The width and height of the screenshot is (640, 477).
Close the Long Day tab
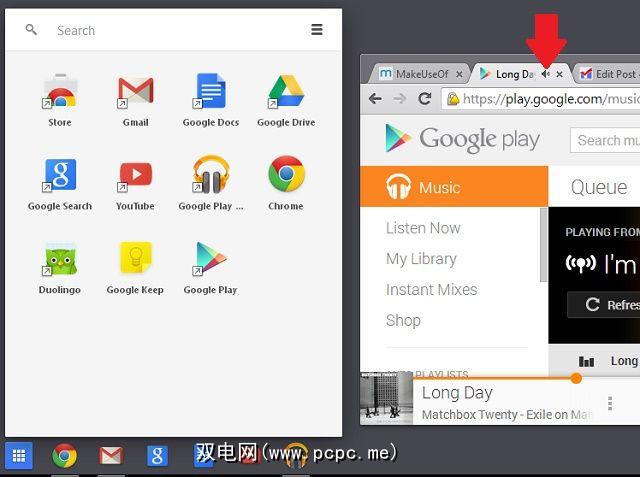560,74
